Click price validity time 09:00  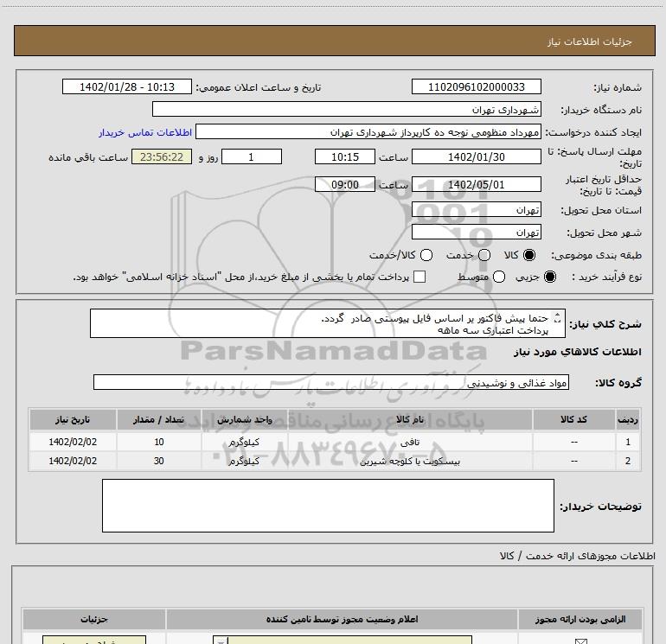[x=345, y=184]
